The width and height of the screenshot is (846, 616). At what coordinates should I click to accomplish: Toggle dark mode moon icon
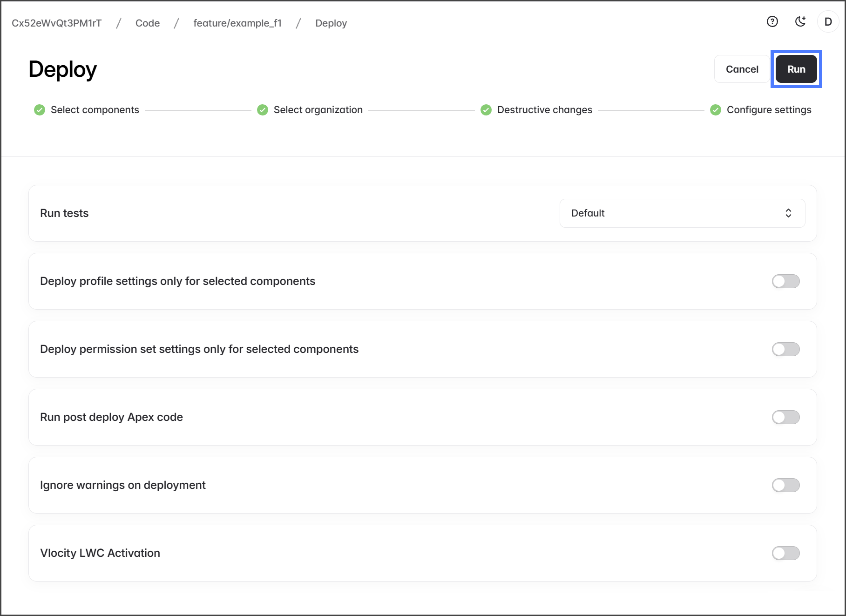800,22
